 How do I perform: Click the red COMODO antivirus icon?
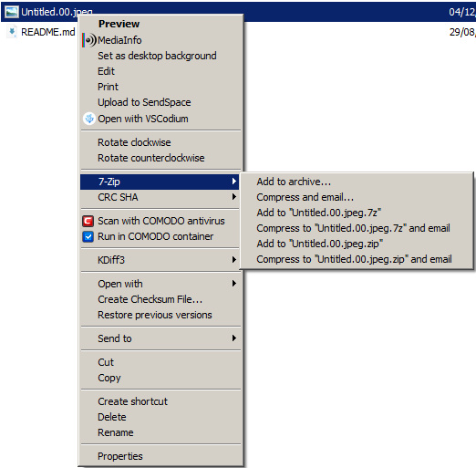pyautogui.click(x=88, y=221)
